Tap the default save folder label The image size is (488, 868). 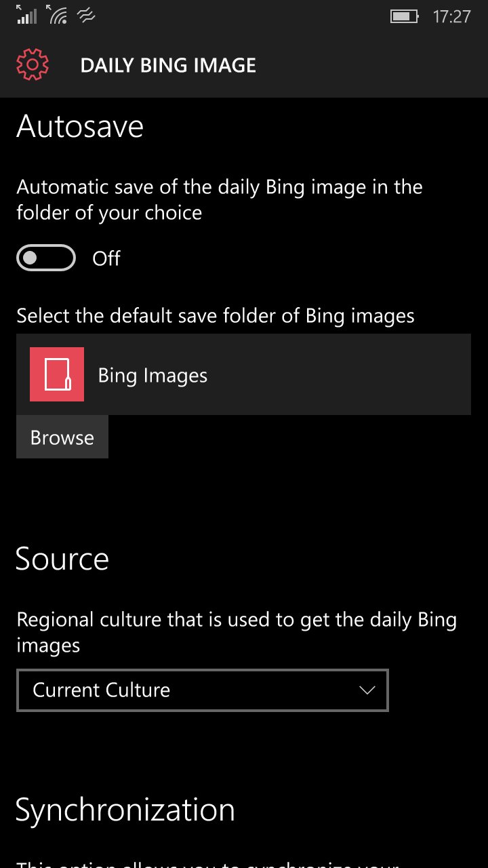(216, 316)
